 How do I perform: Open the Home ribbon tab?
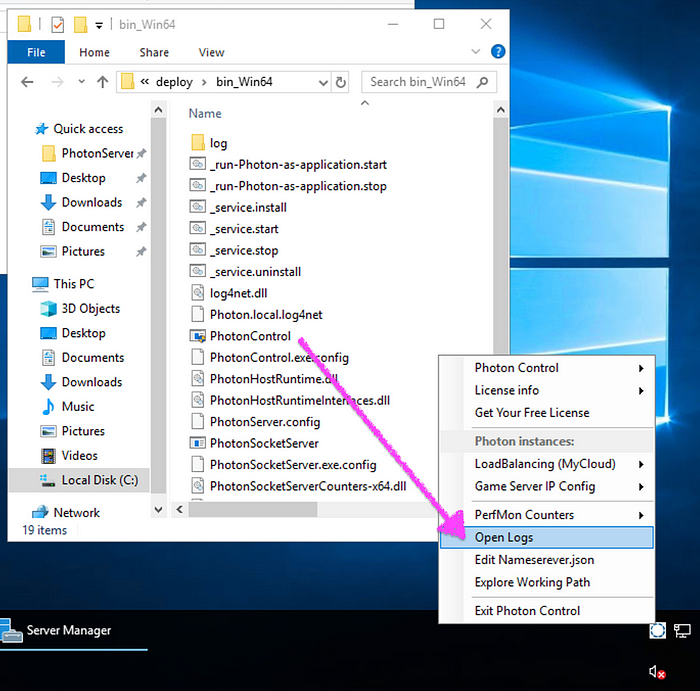coord(94,52)
